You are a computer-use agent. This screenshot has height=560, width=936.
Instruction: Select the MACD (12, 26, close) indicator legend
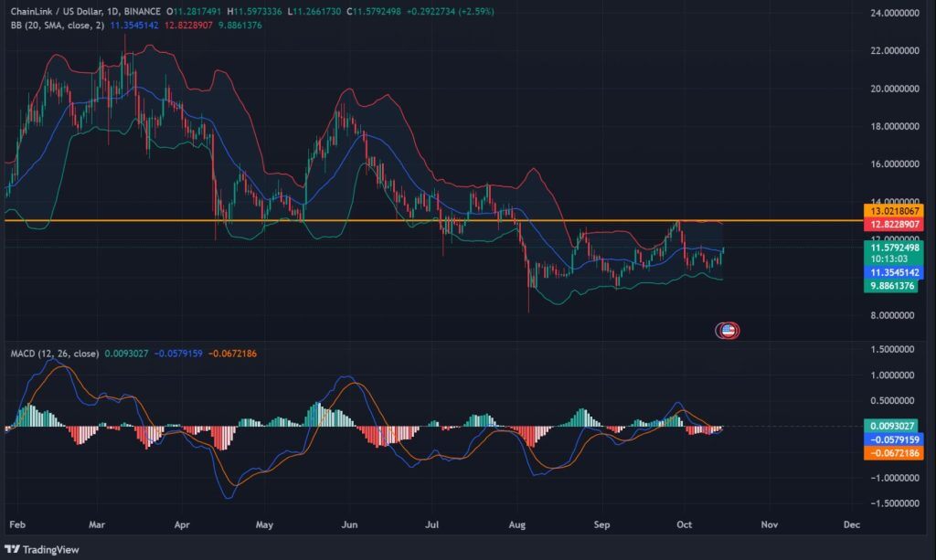pyautogui.click(x=53, y=353)
